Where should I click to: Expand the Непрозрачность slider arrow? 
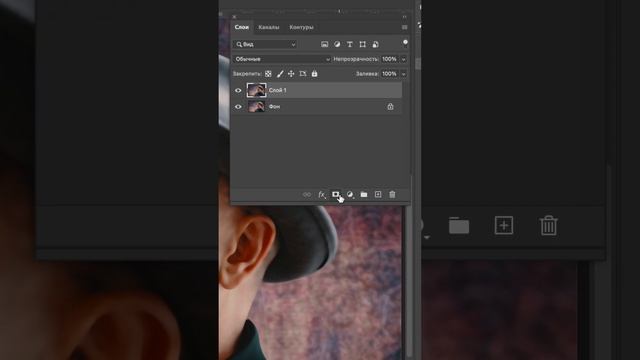(x=403, y=60)
